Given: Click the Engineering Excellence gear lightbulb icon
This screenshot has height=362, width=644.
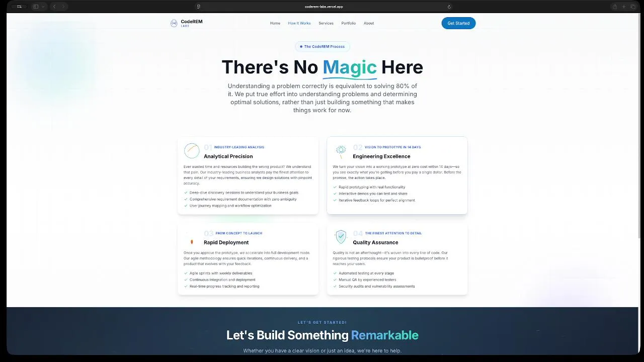Looking at the screenshot, I should (x=341, y=151).
